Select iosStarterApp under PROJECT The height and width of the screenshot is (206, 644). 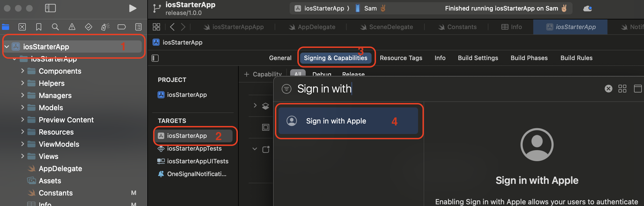(x=182, y=95)
